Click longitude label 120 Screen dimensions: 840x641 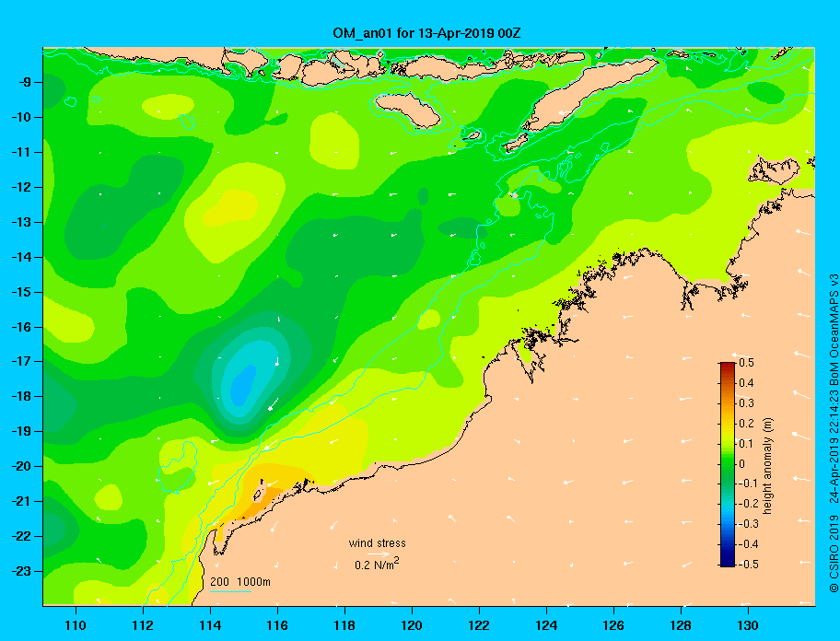[412, 625]
